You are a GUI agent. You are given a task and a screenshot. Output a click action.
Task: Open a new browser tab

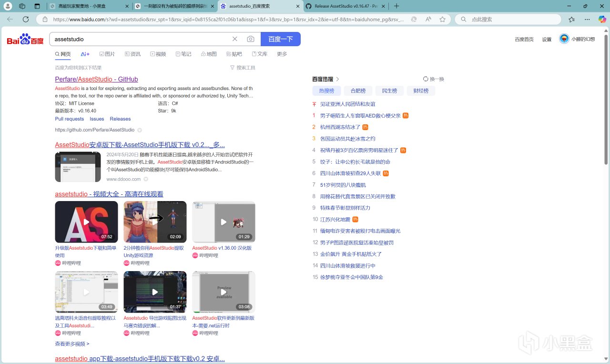pos(396,6)
